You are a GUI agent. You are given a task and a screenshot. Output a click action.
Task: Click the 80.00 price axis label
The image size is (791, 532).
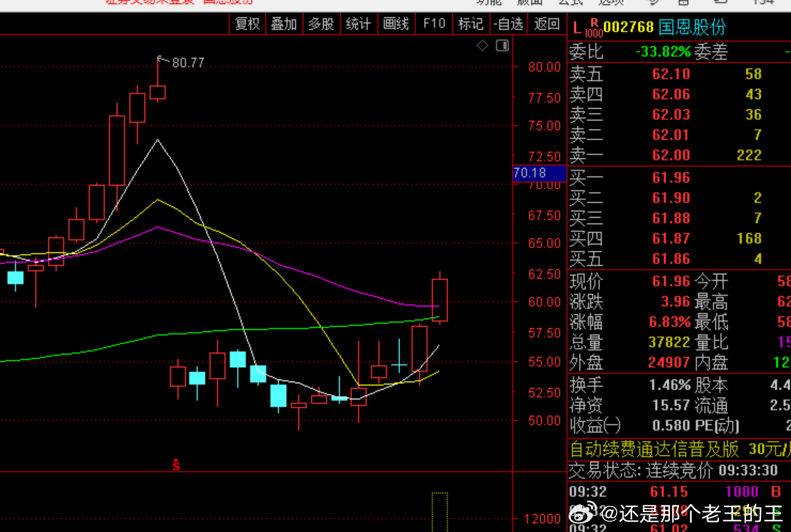click(x=544, y=66)
